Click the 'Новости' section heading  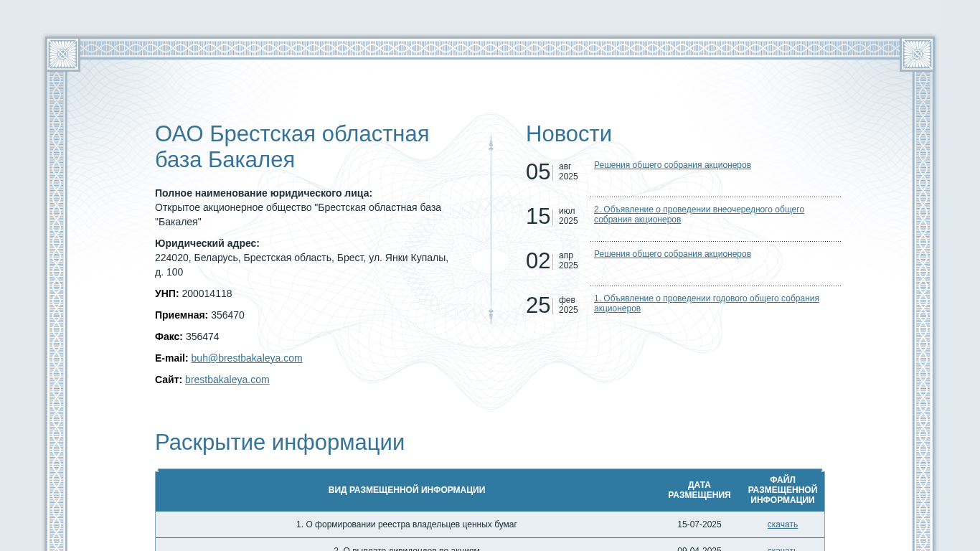click(x=568, y=134)
